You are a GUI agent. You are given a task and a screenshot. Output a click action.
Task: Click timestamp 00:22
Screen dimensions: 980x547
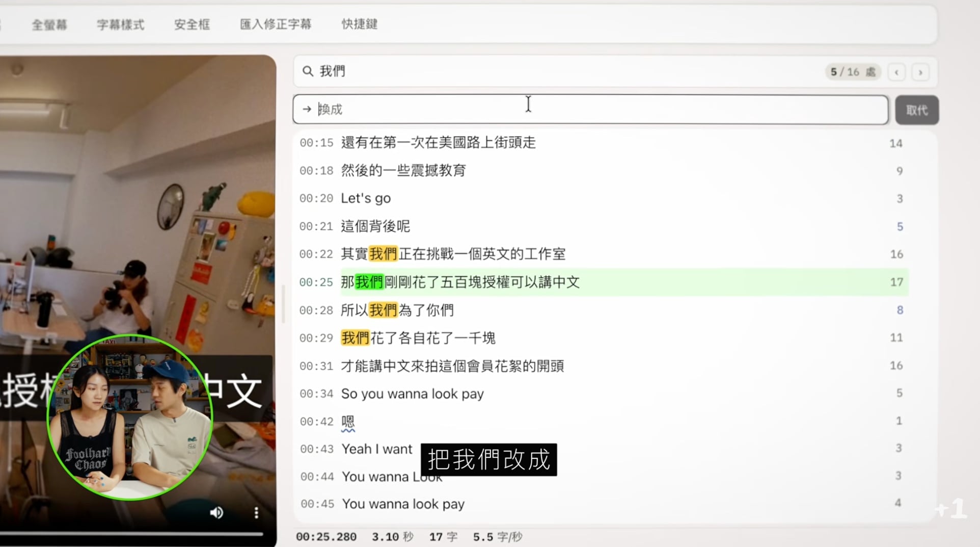[x=316, y=254]
